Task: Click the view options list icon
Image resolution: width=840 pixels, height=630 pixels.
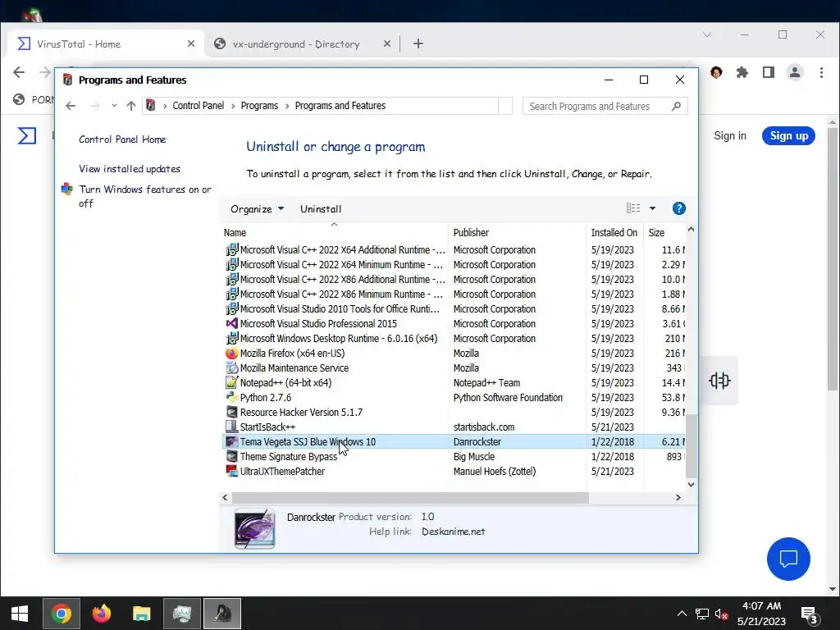Action: (633, 208)
